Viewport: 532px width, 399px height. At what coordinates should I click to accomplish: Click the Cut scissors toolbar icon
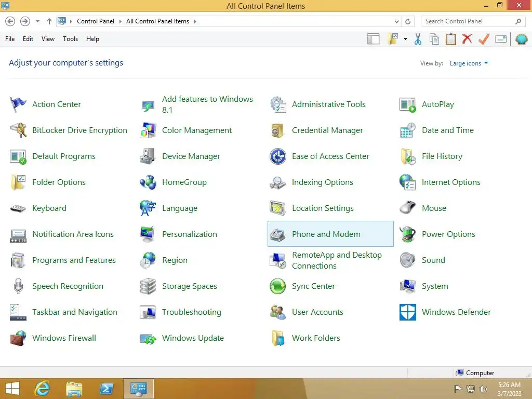click(x=418, y=39)
